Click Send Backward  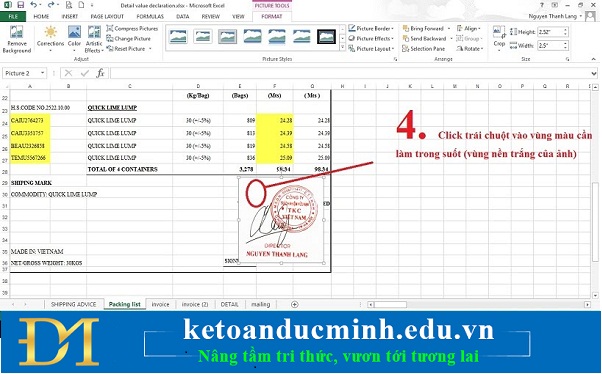click(425, 38)
